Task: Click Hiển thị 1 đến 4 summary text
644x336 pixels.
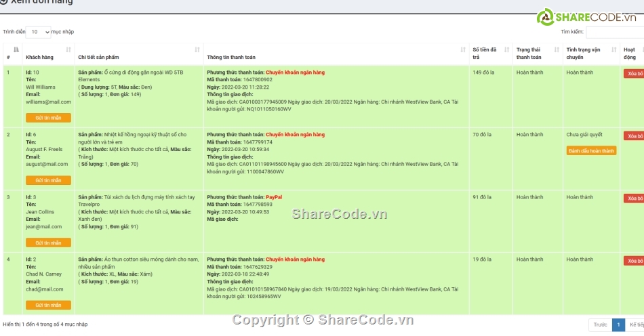Action: [x=45, y=324]
